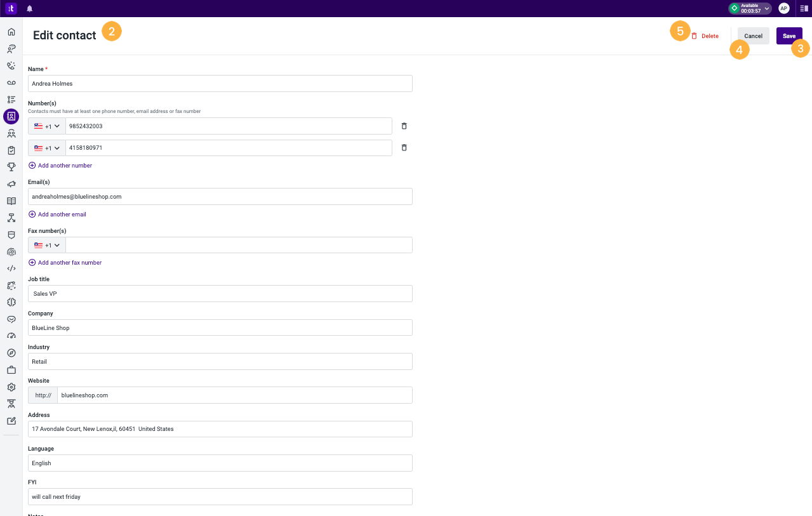Open the developer code </> icon
The height and width of the screenshot is (516, 812).
point(11,268)
